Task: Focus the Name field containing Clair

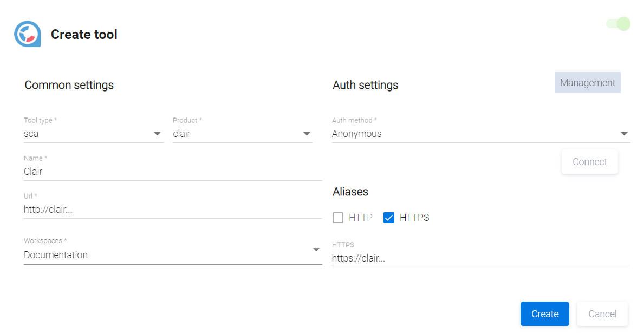Action: pos(172,172)
